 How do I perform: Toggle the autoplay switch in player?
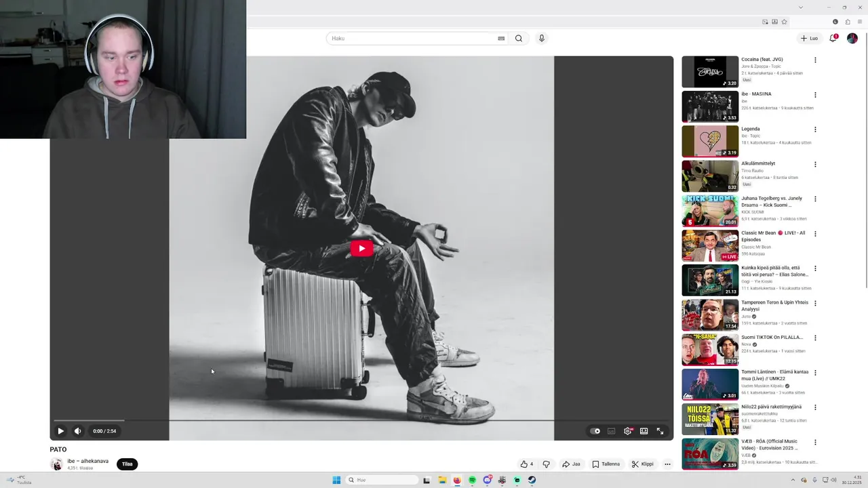pyautogui.click(x=595, y=431)
